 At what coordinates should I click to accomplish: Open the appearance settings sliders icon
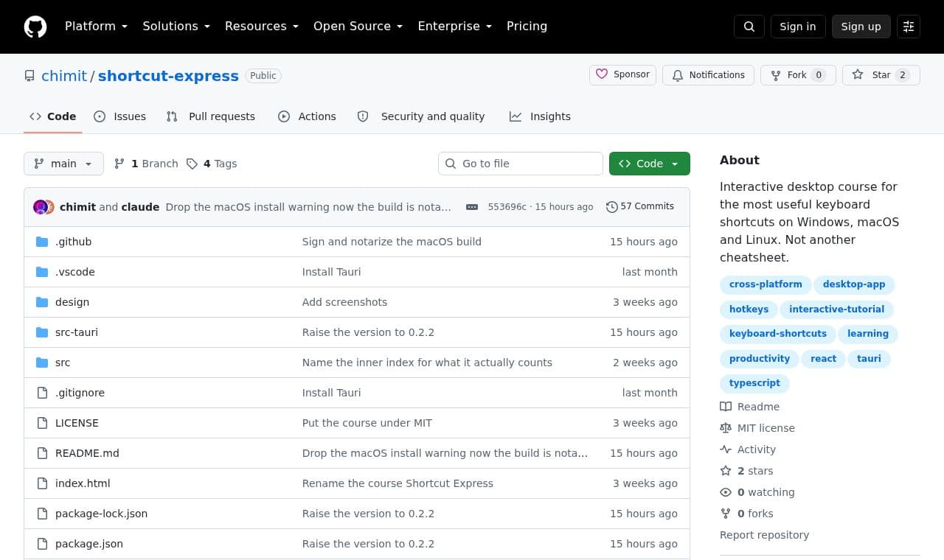(x=909, y=27)
